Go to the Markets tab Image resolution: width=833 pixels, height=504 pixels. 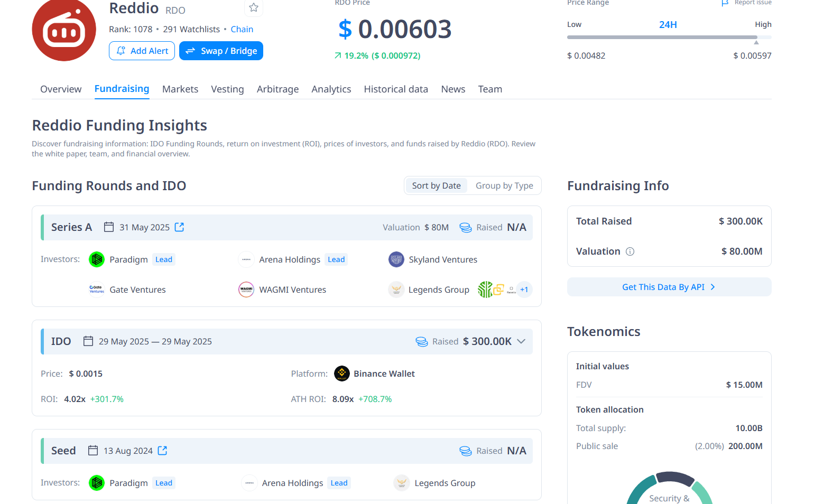[x=180, y=89]
